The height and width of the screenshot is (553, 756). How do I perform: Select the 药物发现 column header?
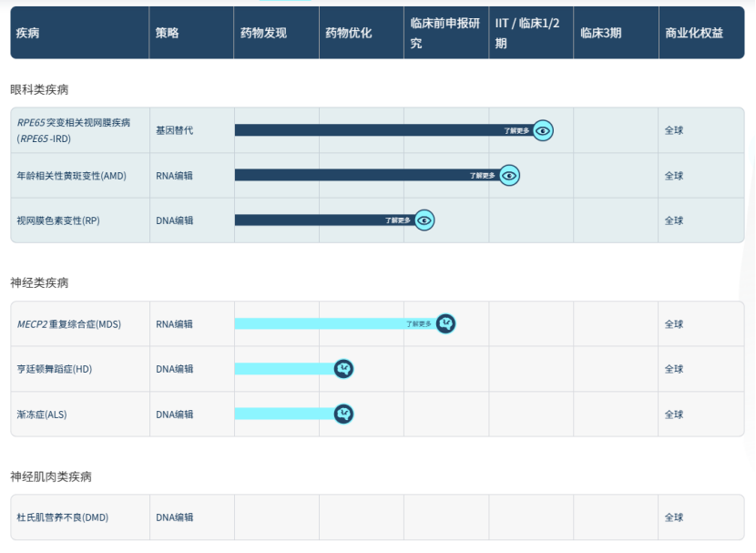click(x=263, y=33)
